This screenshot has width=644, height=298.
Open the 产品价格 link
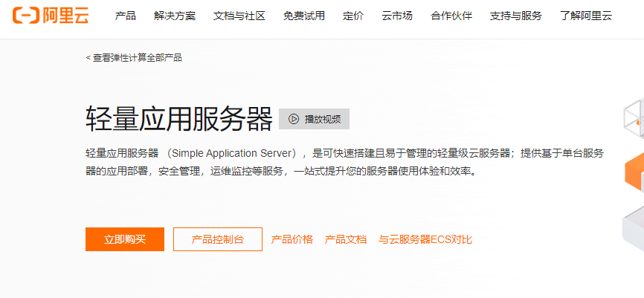(x=292, y=239)
